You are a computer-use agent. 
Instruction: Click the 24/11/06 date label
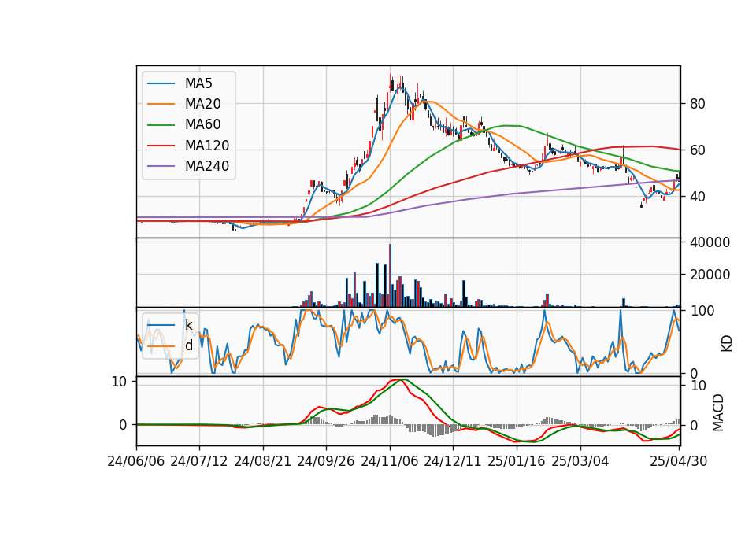390,461
